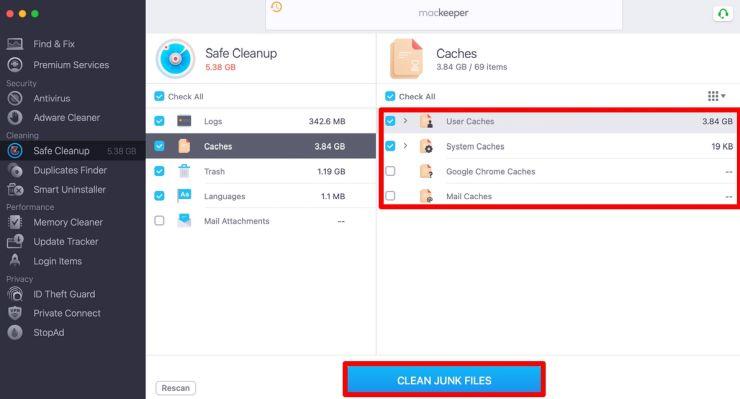Open the Find & Fix icon
This screenshot has height=399, width=740.
point(15,44)
